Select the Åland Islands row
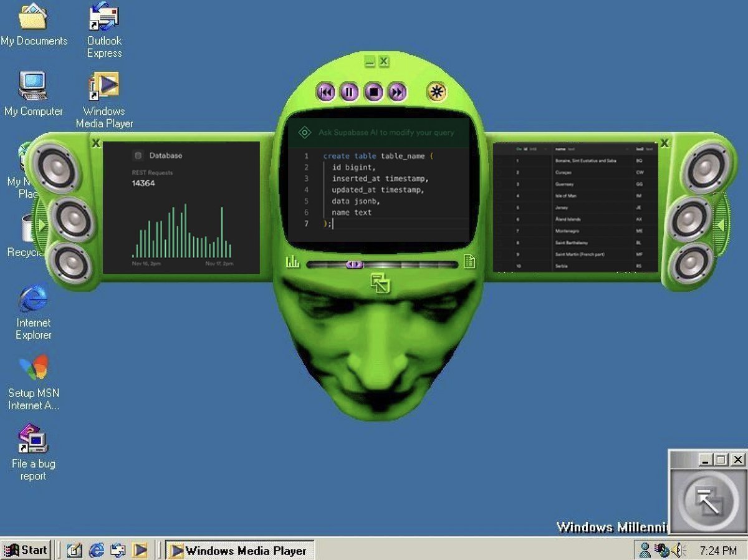The height and width of the screenshot is (560, 748). [576, 219]
